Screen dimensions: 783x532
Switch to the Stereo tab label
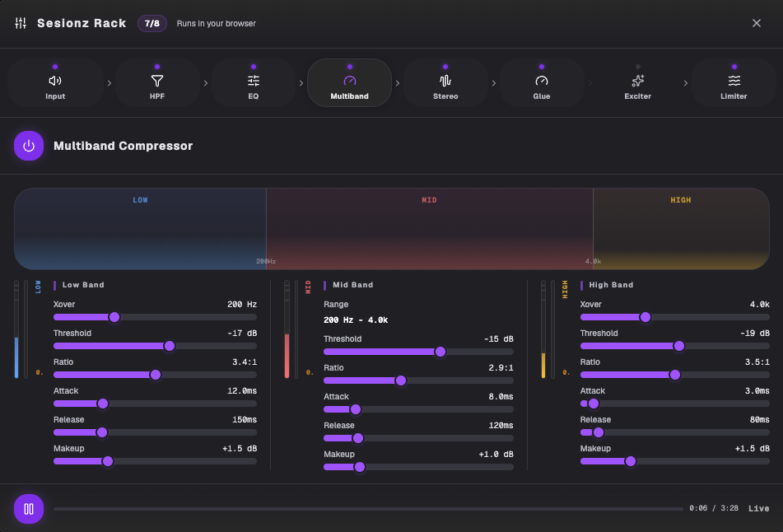click(445, 96)
